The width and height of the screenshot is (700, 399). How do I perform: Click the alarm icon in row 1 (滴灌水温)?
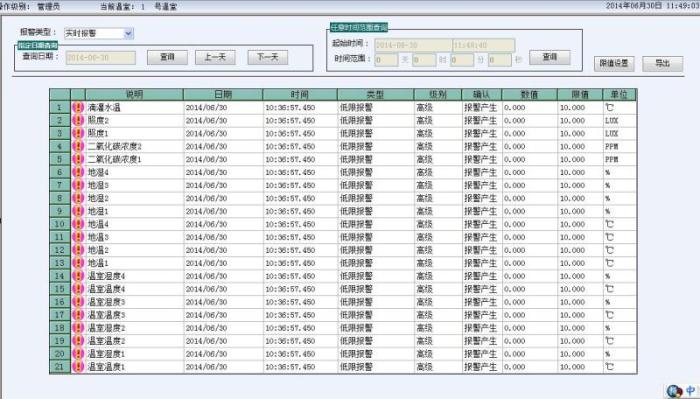78,108
